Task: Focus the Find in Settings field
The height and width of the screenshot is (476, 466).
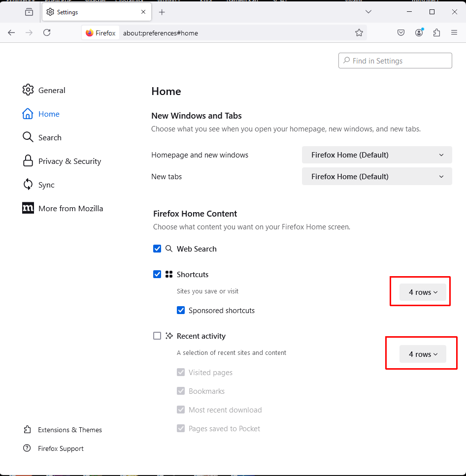Action: [395, 61]
